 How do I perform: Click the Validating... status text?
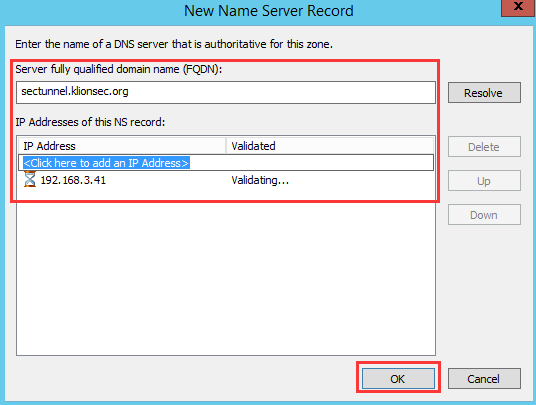(260, 180)
